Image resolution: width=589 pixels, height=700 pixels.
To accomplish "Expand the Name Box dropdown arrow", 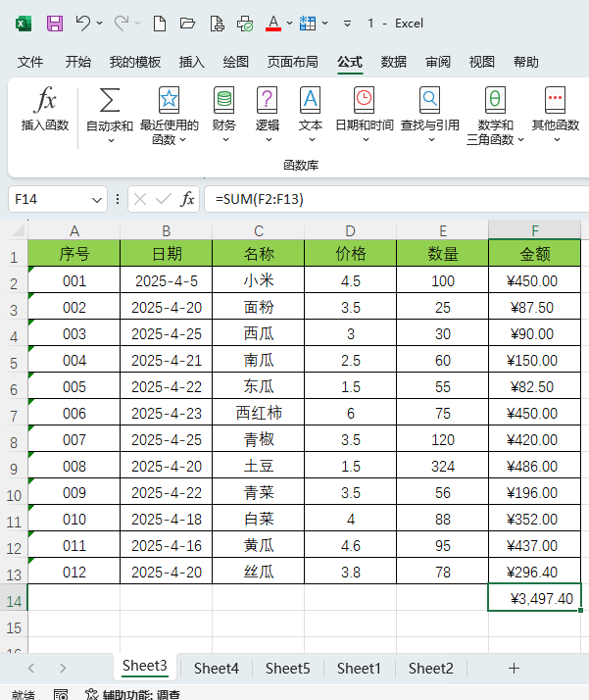I will click(x=97, y=199).
